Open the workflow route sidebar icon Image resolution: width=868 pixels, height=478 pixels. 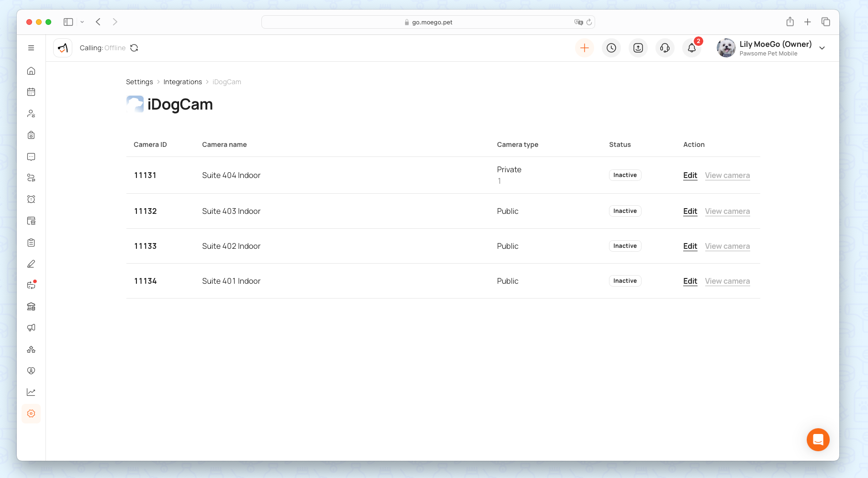pyautogui.click(x=31, y=178)
